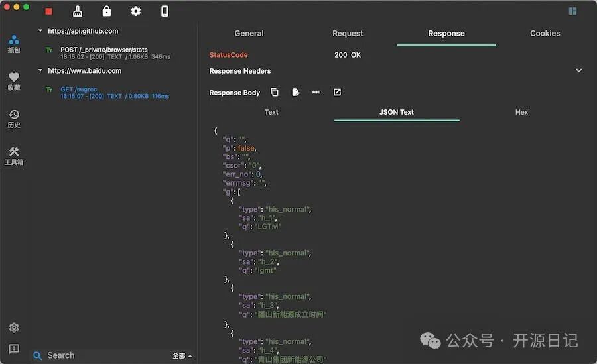The height and width of the screenshot is (364, 597).
Task: Open response body in external window
Action: point(337,93)
